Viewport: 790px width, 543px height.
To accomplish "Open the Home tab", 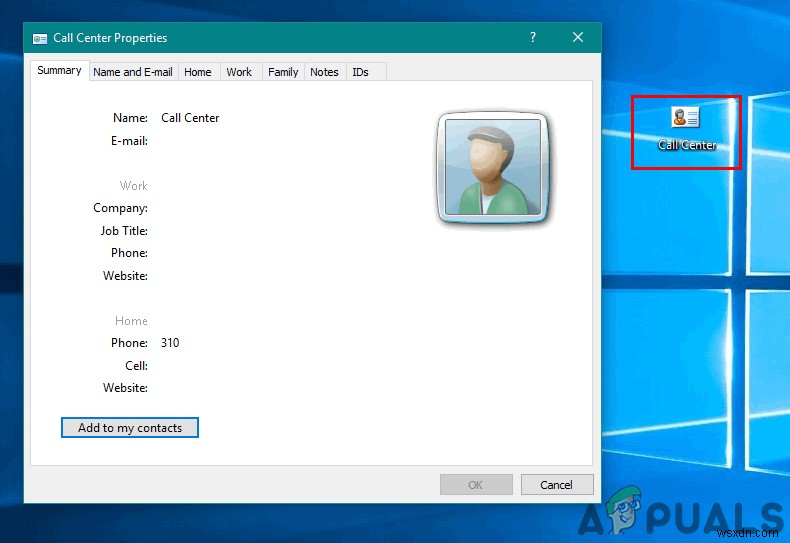I will [x=198, y=72].
